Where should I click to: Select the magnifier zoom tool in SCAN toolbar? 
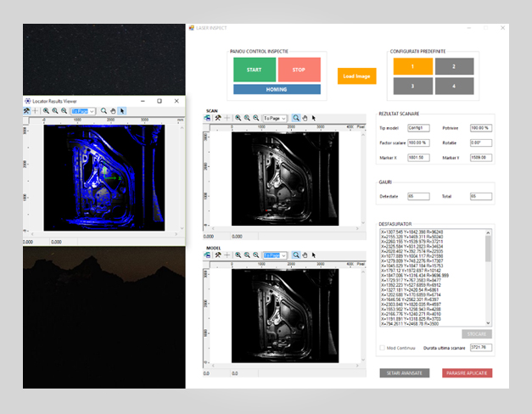coord(296,119)
